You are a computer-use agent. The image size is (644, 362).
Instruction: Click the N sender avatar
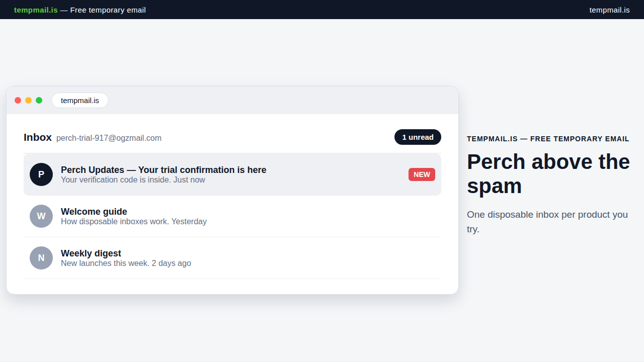pos(41,258)
